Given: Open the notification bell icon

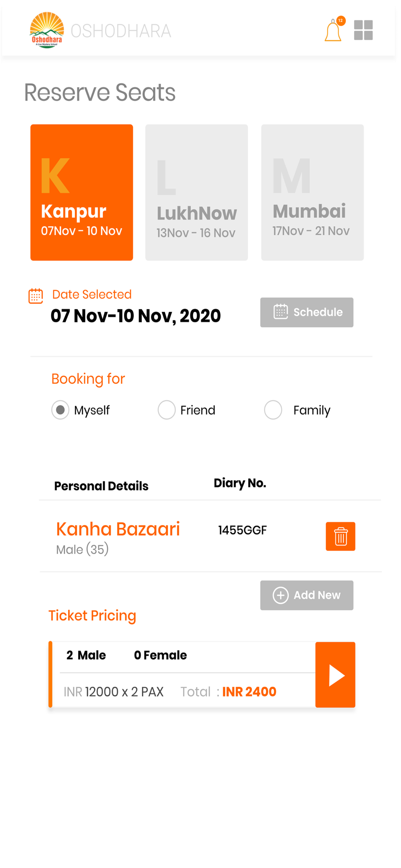Looking at the screenshot, I should pyautogui.click(x=333, y=30).
